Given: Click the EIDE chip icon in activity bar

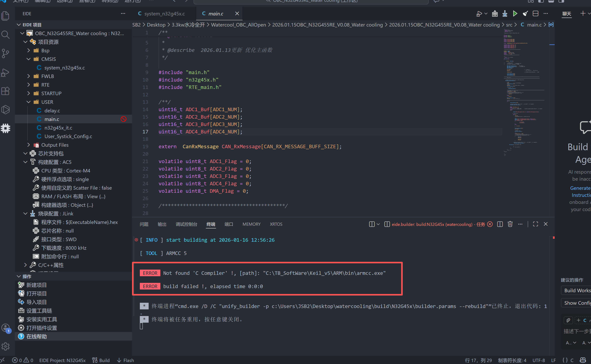Looking at the screenshot, I should coord(5,128).
